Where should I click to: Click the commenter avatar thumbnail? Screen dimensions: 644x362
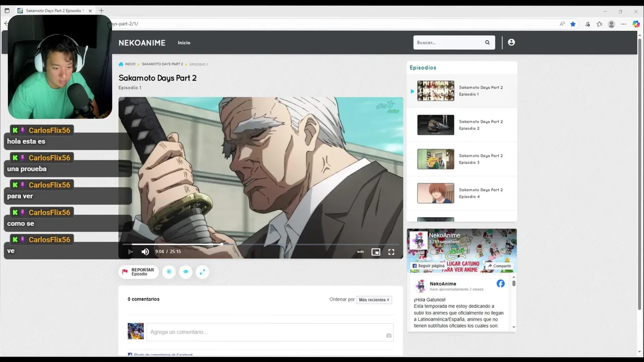(x=136, y=331)
